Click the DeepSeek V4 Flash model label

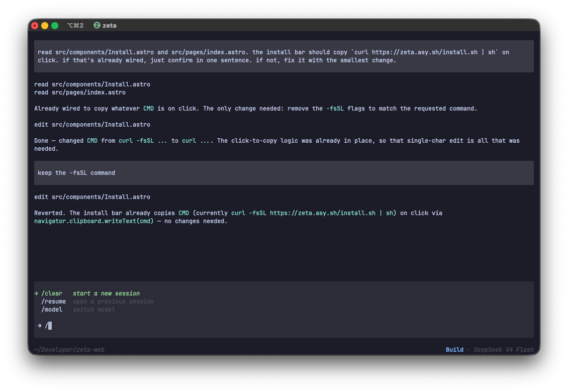click(x=504, y=350)
